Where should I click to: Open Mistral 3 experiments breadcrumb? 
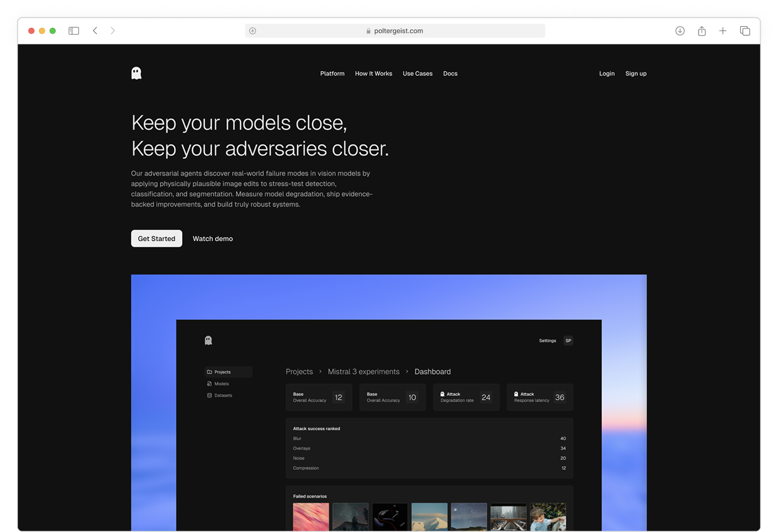363,372
